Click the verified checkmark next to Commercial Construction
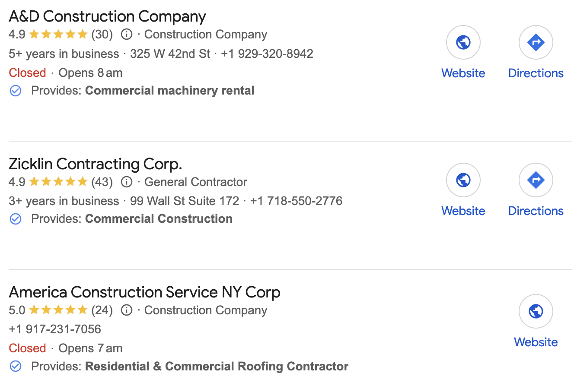574x392 pixels. click(16, 219)
